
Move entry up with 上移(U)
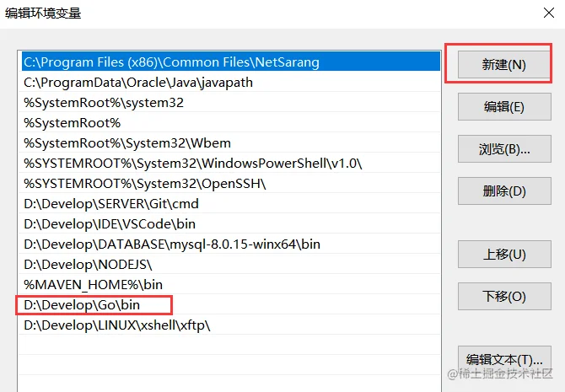[x=504, y=255]
